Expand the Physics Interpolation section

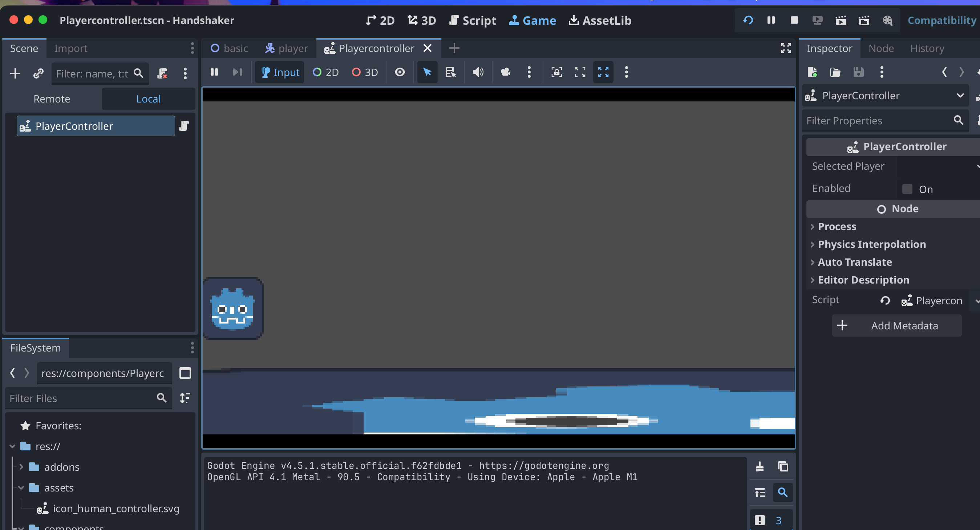click(x=872, y=244)
